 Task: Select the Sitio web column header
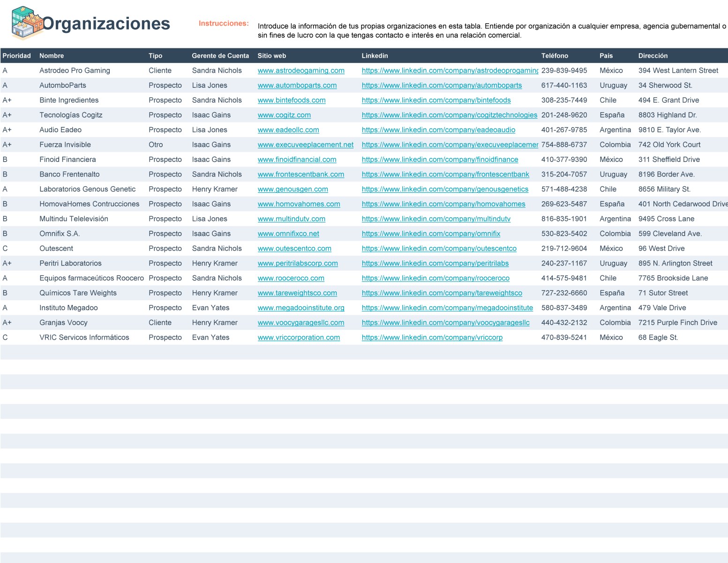pos(272,56)
